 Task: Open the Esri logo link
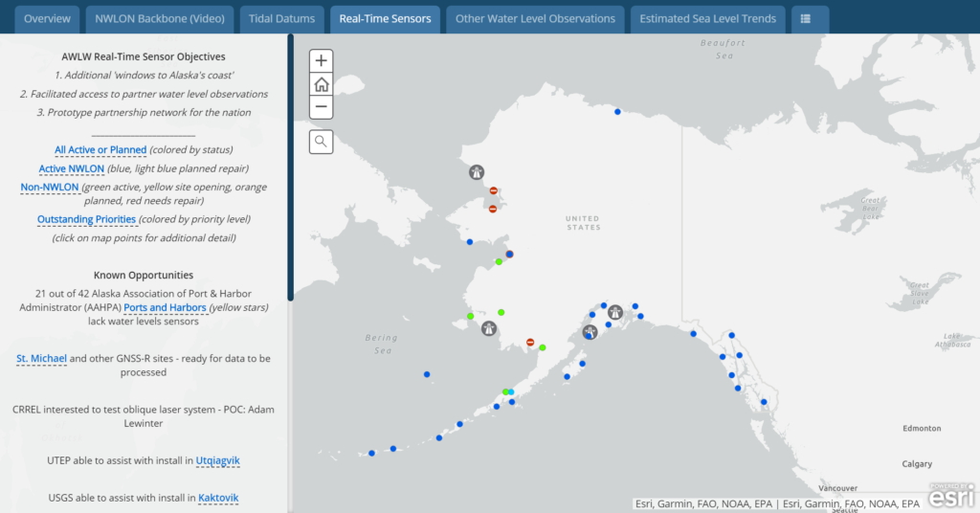pos(951,496)
